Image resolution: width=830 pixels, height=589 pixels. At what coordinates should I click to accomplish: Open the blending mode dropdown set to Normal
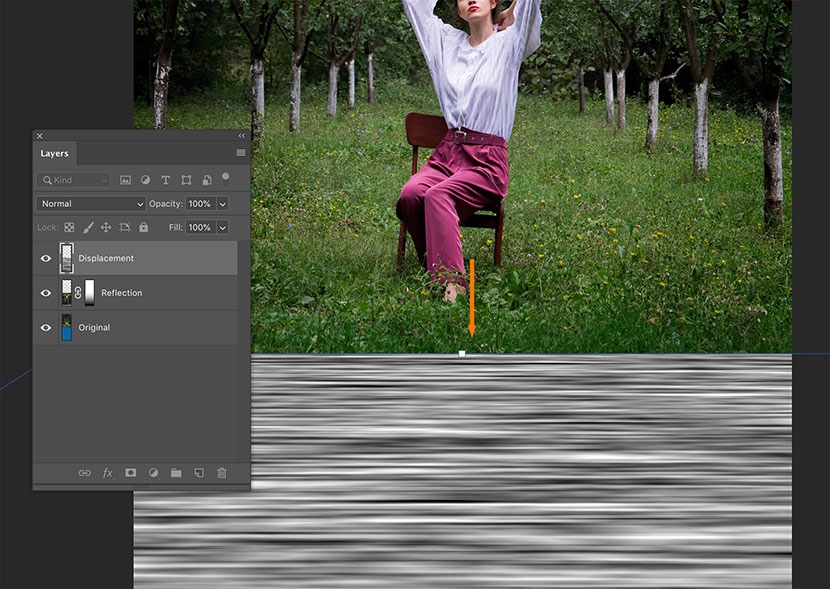[x=91, y=204]
